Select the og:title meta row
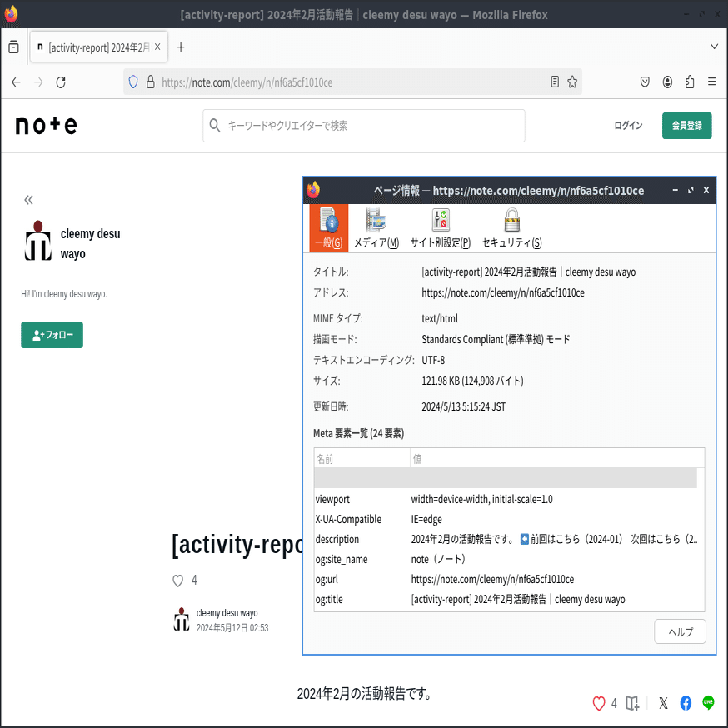The height and width of the screenshot is (728, 728). click(506, 599)
